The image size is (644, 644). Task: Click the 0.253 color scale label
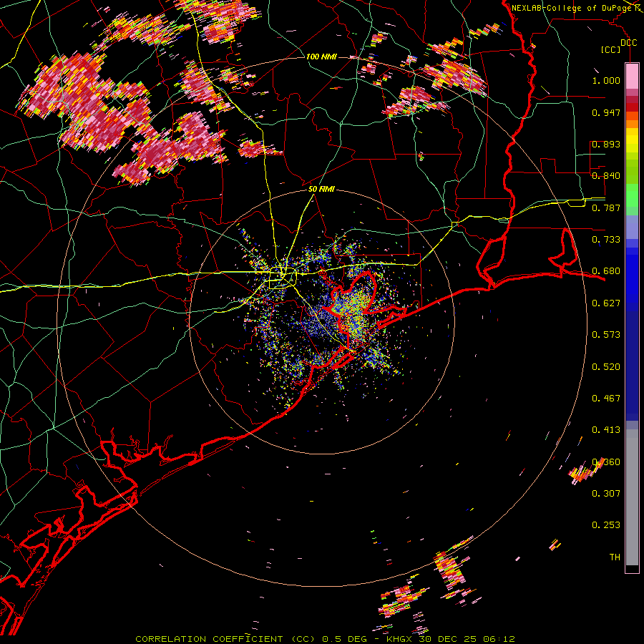606,525
